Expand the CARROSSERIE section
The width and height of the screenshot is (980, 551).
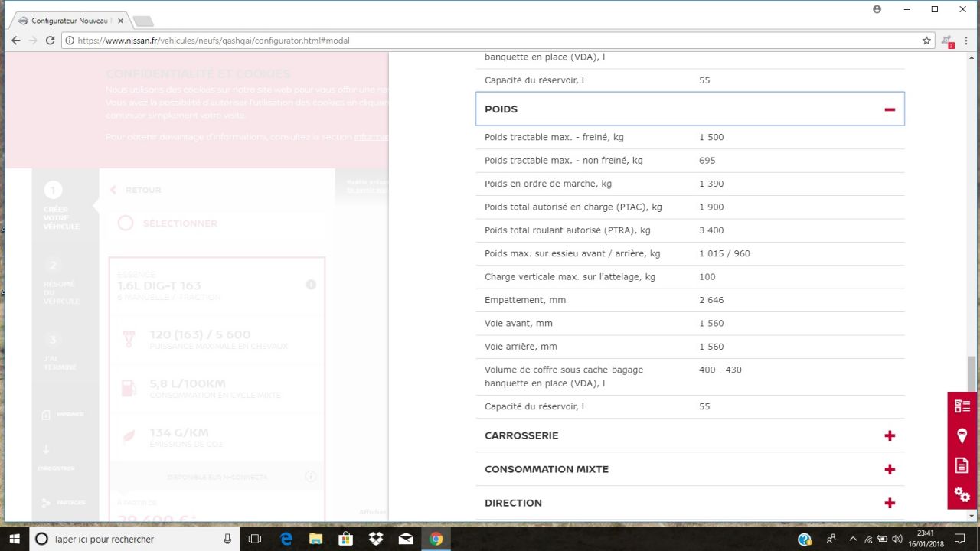(x=889, y=435)
